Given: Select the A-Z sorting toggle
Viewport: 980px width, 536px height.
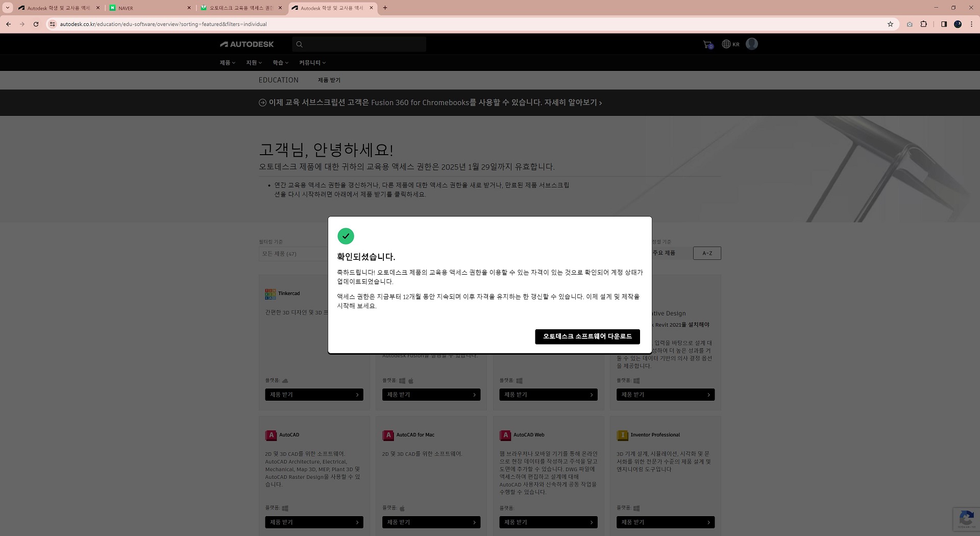Looking at the screenshot, I should (707, 253).
